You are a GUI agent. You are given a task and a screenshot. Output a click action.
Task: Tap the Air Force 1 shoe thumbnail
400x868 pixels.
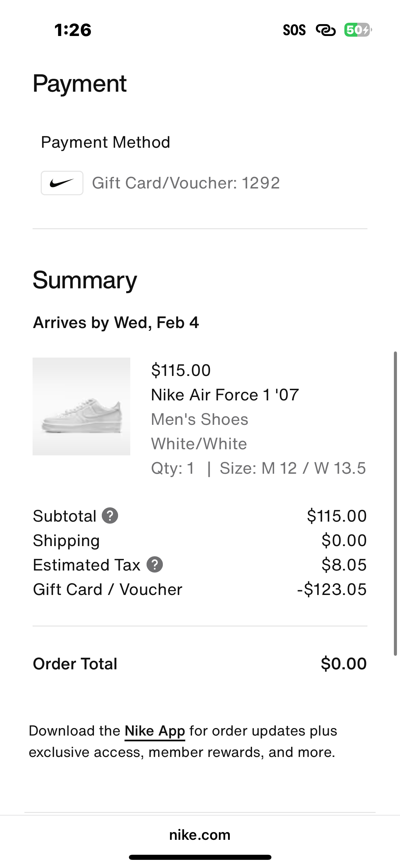click(x=81, y=406)
